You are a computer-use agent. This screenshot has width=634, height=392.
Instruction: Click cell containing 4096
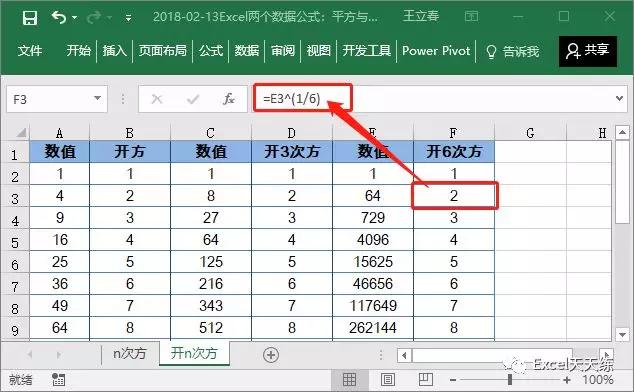click(x=373, y=239)
